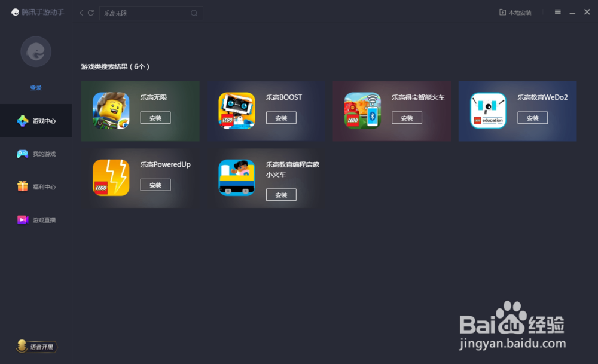Refresh the page with the reload icon
Screen dimensions: 598x364
(x=91, y=13)
